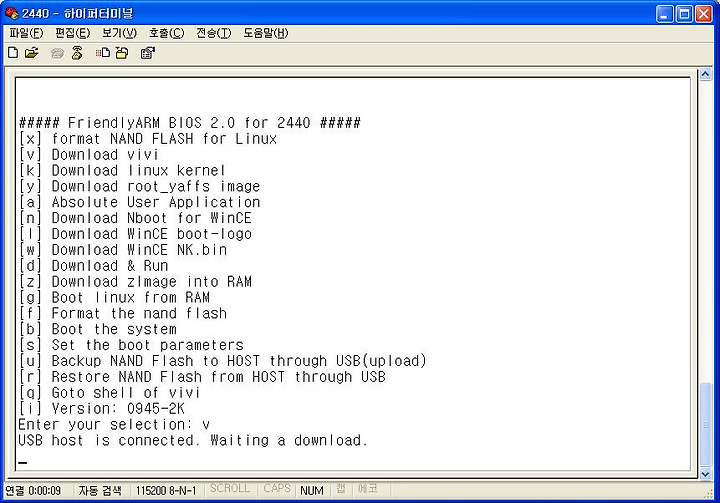Click the Disconnect toolbar icon

77,53
